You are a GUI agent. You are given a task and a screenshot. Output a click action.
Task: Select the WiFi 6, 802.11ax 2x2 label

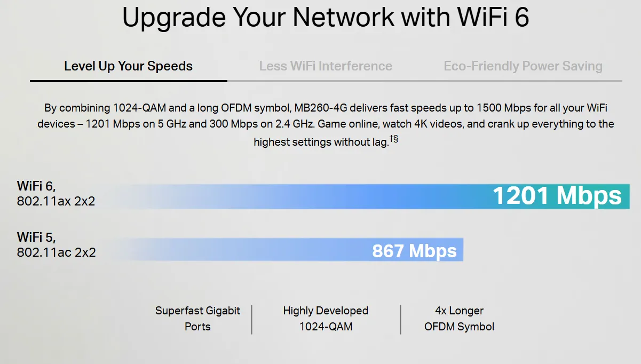[x=56, y=194]
